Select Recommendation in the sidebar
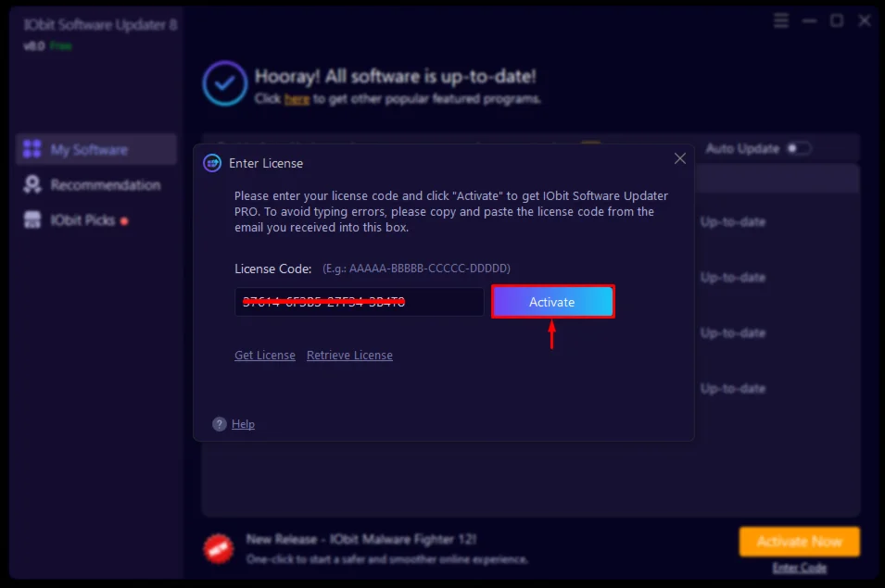Image resolution: width=885 pixels, height=588 pixels. tap(96, 184)
